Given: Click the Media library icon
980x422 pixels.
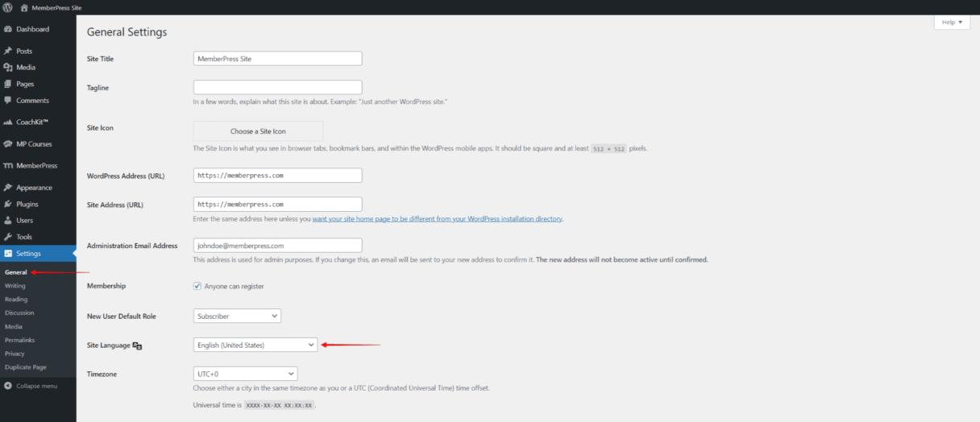Looking at the screenshot, I should pyautogui.click(x=7, y=68).
